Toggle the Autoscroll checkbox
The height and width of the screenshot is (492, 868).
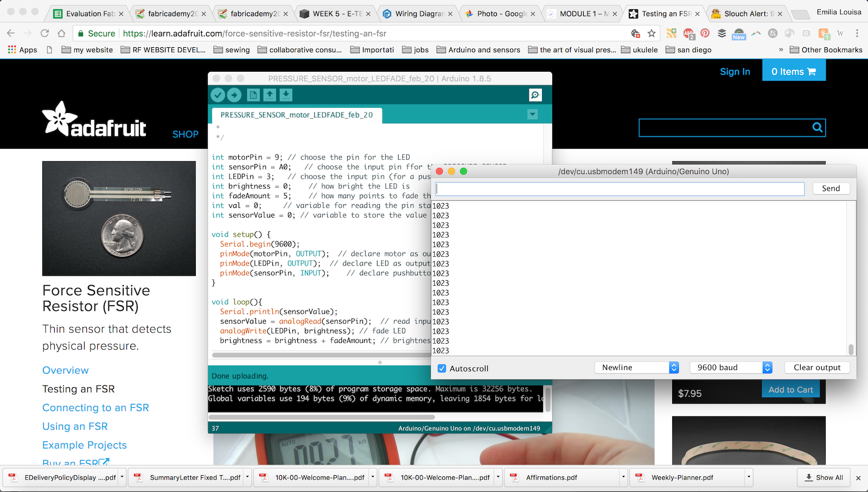point(442,368)
